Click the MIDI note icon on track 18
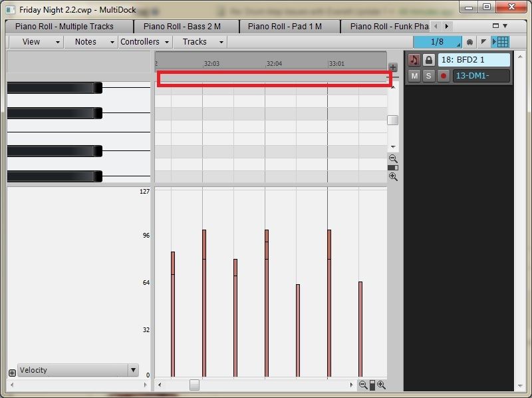The image size is (532, 398). 414,60
